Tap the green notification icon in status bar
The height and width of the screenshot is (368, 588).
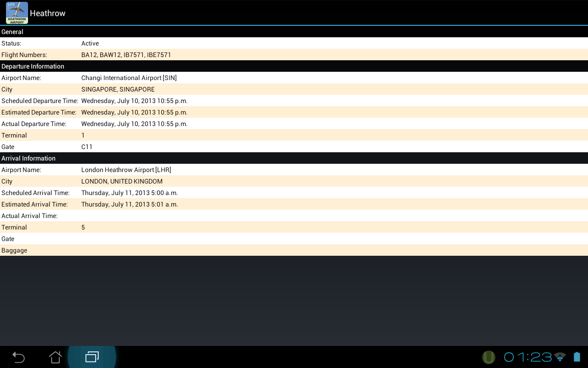pos(489,357)
